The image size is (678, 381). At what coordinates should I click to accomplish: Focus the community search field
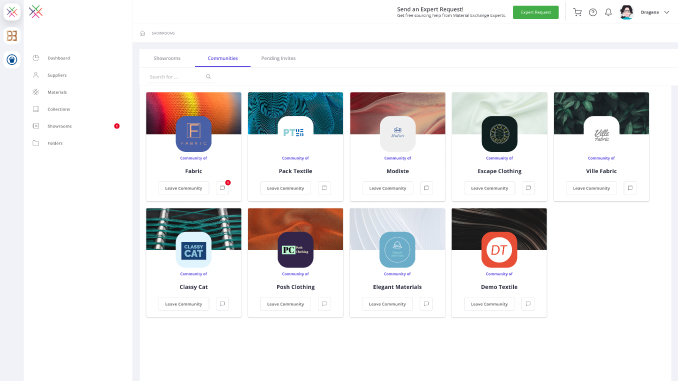click(176, 77)
